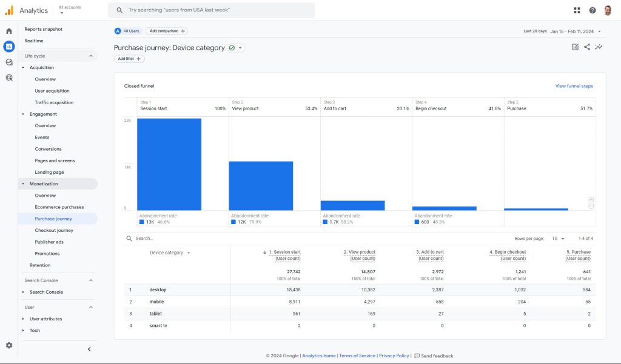Open User acquisition report
Screen dimensions: 621x364
[52, 91]
